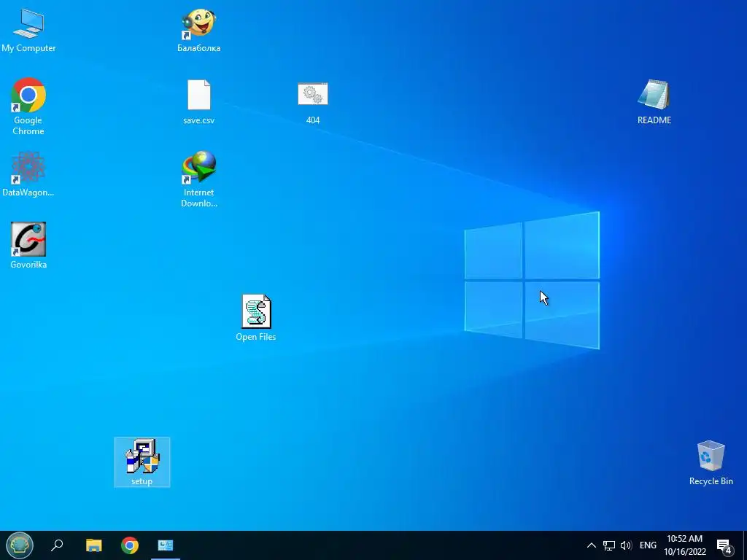Show hidden system tray icons
This screenshot has width=747, height=560.
(591, 545)
